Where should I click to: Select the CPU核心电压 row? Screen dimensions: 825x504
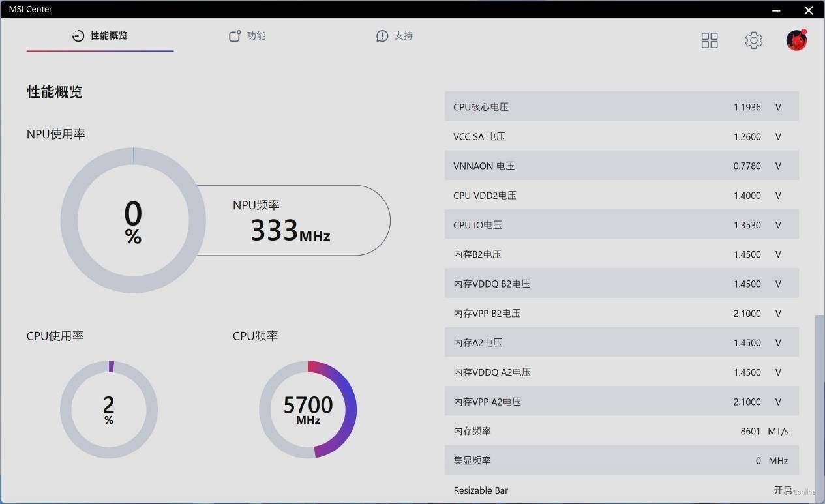(x=621, y=107)
